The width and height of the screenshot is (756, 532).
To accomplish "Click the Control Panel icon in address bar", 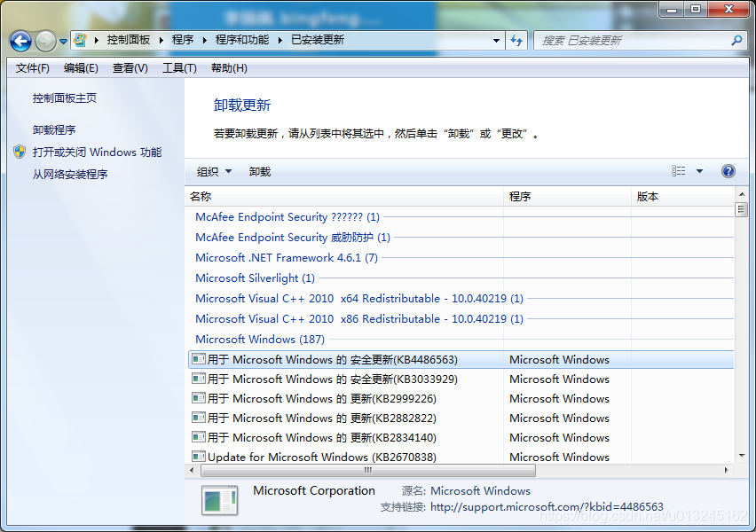I will pos(81,40).
